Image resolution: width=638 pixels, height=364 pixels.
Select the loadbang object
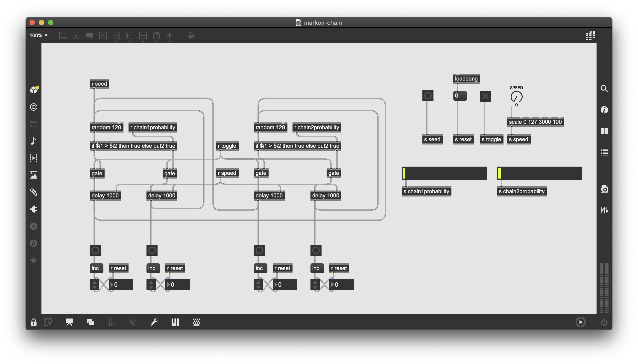coord(466,78)
